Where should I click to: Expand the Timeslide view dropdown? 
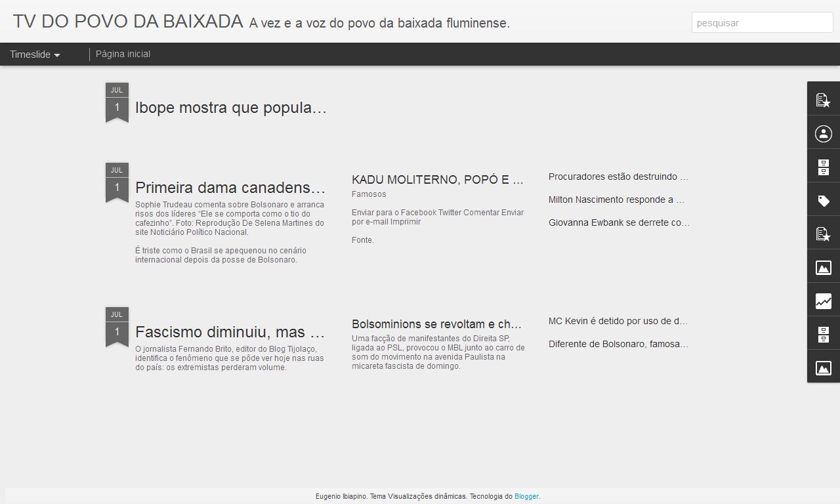point(35,54)
